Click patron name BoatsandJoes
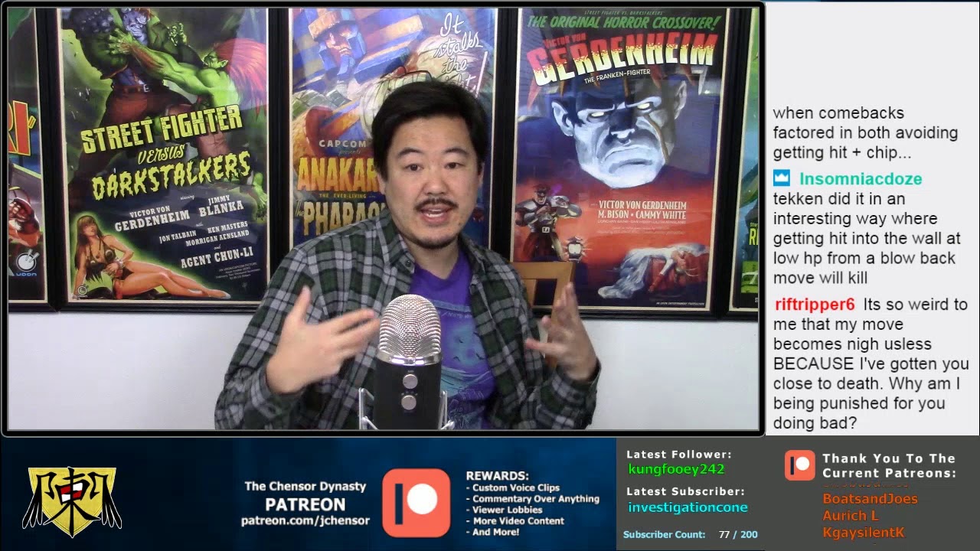 pos(870,499)
